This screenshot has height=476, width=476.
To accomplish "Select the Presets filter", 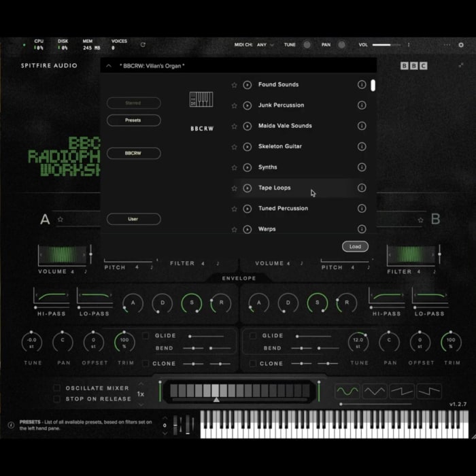I will pos(133,120).
